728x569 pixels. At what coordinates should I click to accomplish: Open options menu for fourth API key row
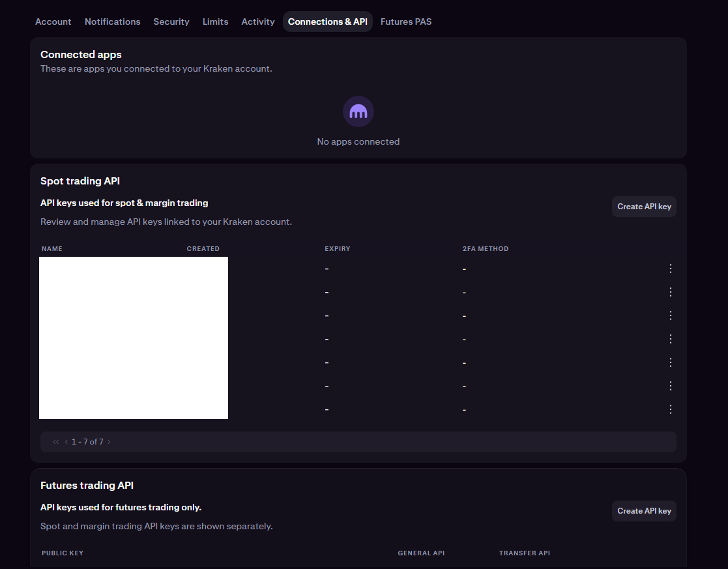(671, 339)
